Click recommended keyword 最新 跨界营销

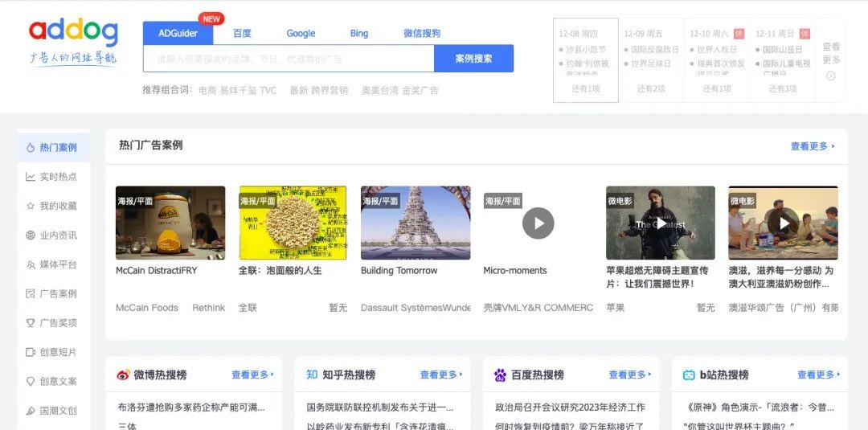pos(319,90)
